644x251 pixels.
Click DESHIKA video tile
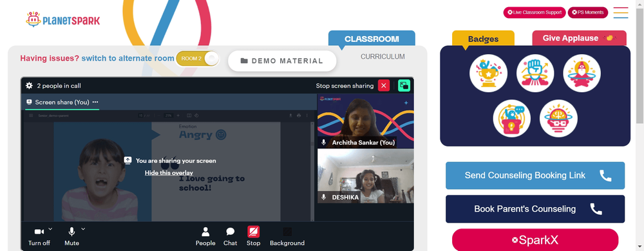(366, 176)
